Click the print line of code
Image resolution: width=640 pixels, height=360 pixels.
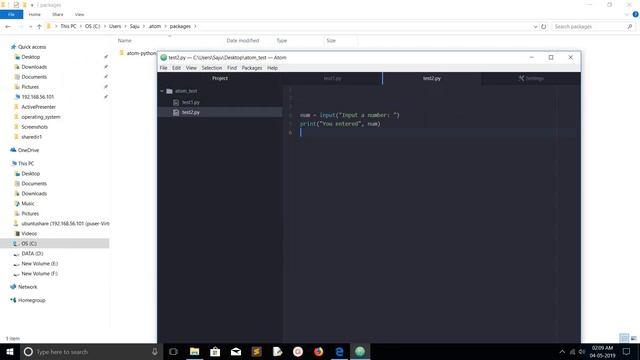tap(340, 124)
